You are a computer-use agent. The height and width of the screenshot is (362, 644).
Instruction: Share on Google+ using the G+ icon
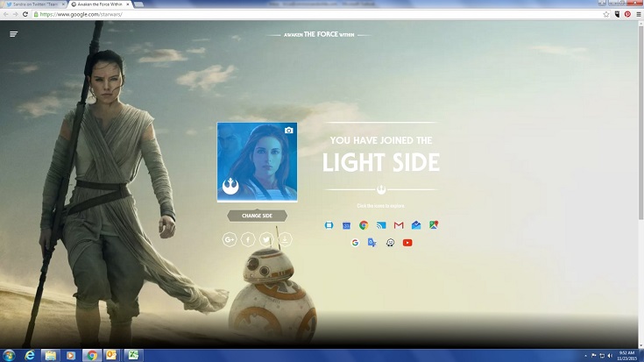(230, 239)
